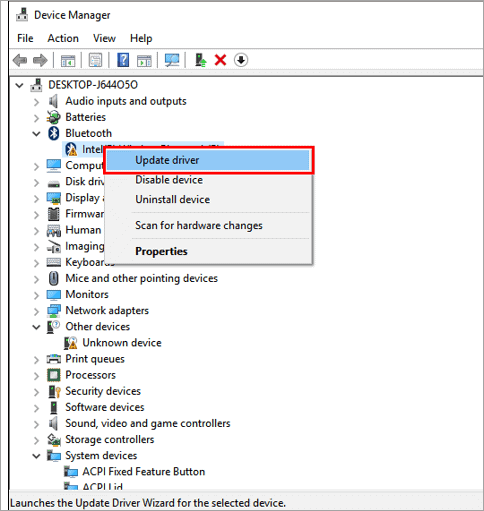Click Show/Hide Action Pane toolbar icon

144,60
